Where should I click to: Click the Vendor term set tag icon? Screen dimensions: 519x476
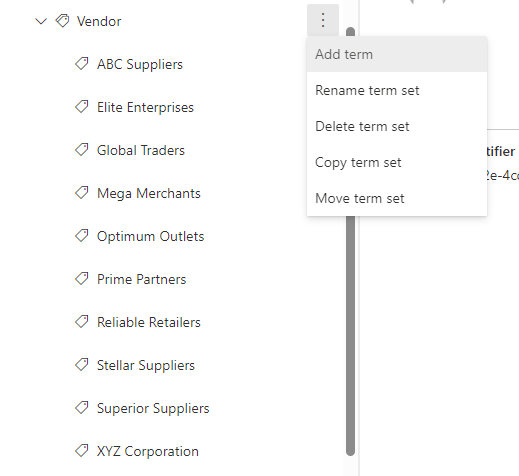click(62, 21)
